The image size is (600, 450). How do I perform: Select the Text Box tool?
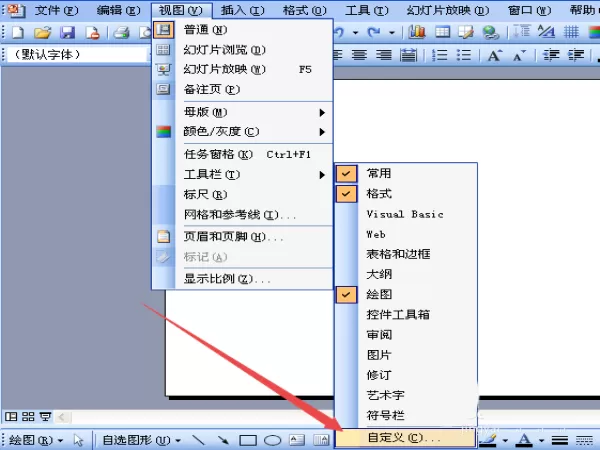[297, 440]
